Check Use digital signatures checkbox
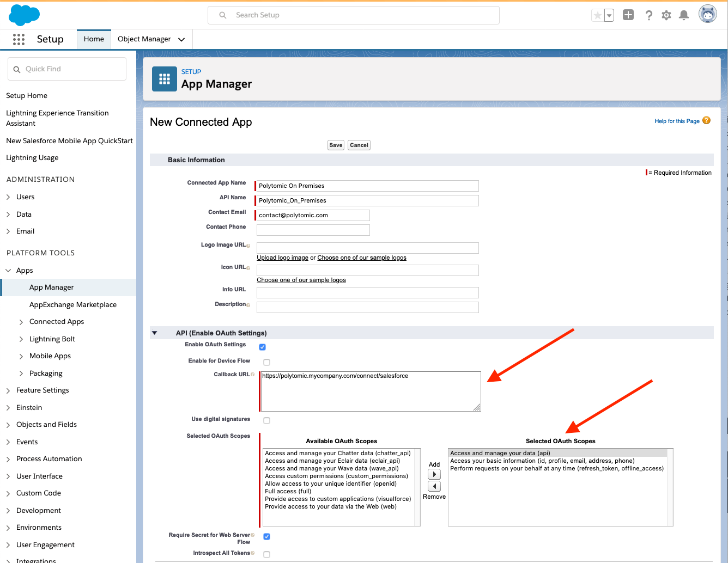This screenshot has width=728, height=563. (x=266, y=420)
